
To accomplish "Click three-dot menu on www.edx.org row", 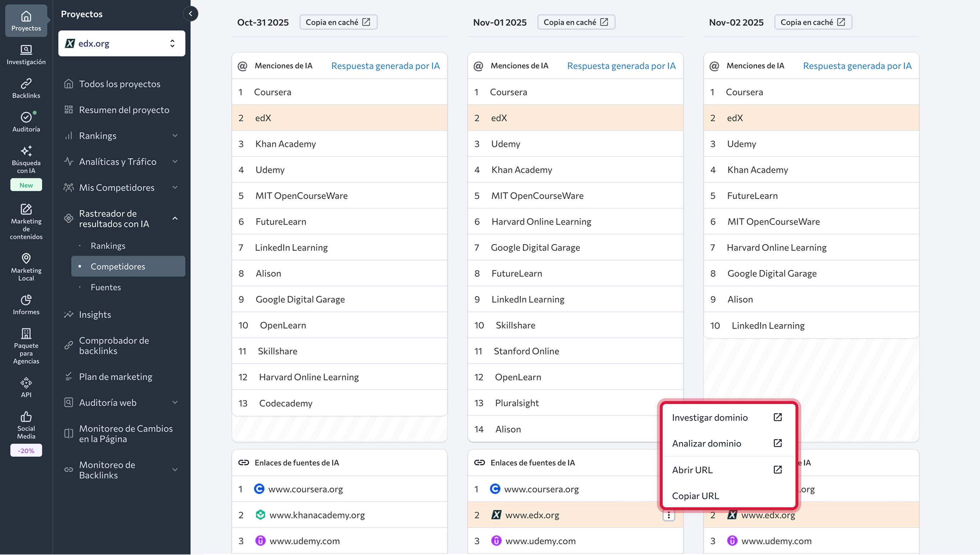I will [668, 515].
